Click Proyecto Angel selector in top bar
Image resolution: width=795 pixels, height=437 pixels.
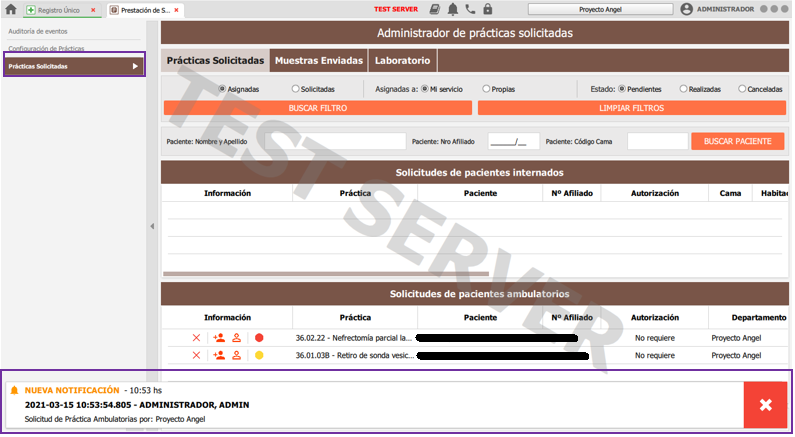tap(600, 9)
